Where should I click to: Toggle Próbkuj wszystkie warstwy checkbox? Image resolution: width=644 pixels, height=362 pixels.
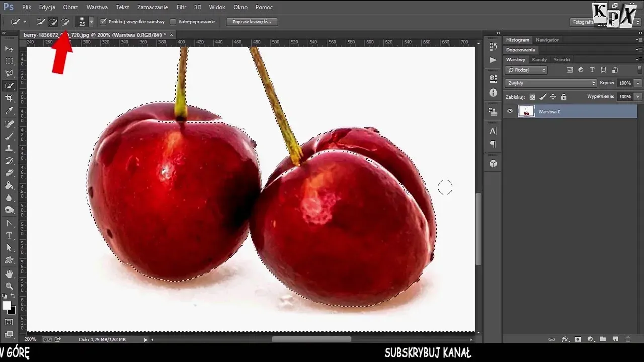tap(103, 22)
